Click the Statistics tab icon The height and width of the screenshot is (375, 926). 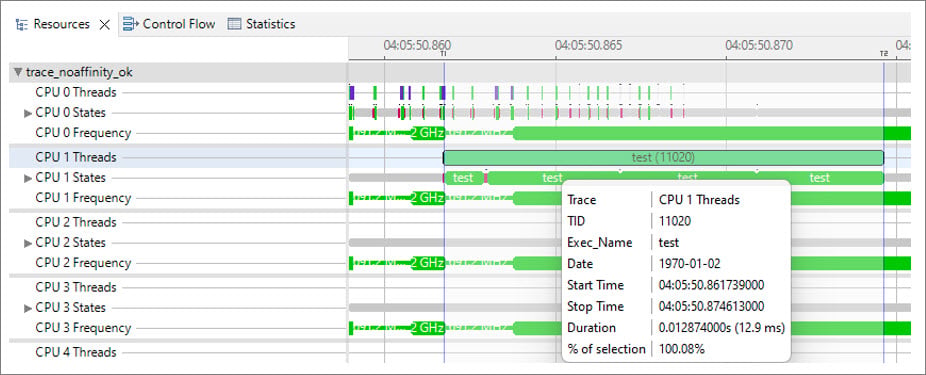[x=234, y=24]
